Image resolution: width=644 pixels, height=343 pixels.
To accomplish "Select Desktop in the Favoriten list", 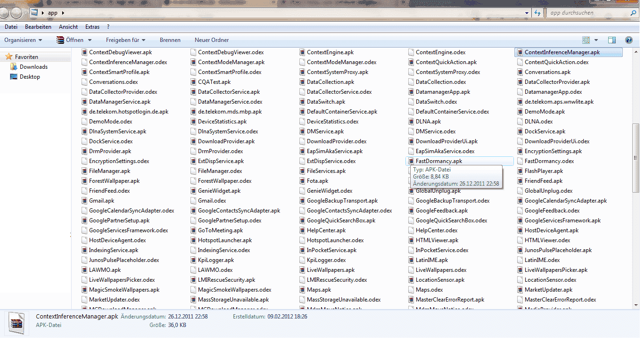I will [30, 77].
